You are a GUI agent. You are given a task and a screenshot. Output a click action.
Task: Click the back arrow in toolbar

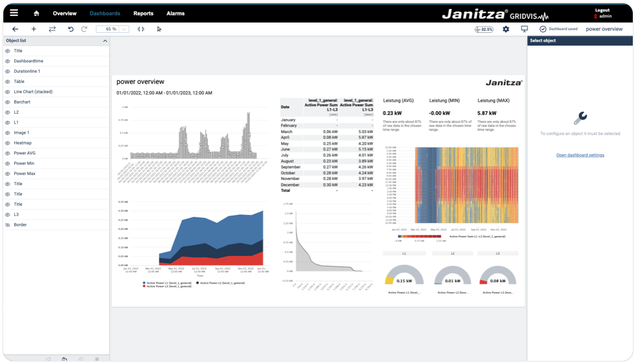point(15,29)
